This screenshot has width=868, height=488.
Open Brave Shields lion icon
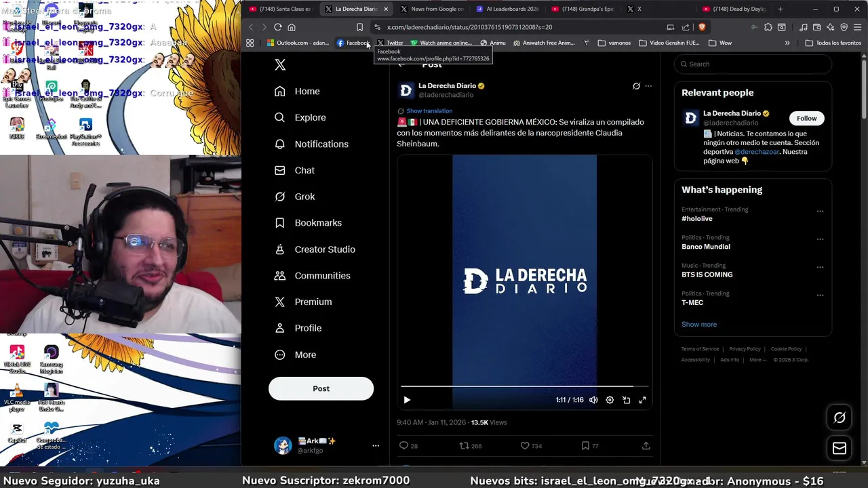pos(702,27)
